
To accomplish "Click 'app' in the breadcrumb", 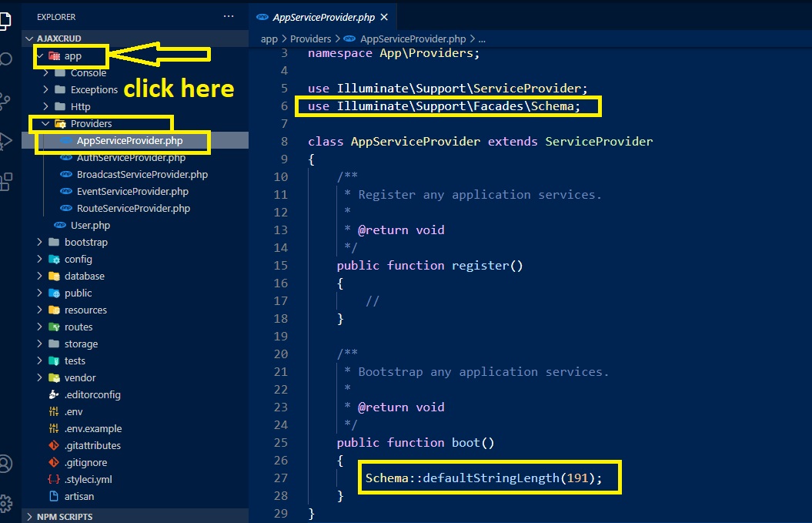I will coord(269,39).
